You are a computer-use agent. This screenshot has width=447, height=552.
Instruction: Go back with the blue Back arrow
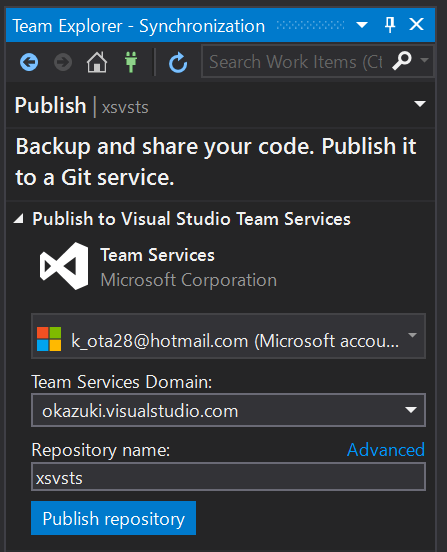(x=29, y=62)
